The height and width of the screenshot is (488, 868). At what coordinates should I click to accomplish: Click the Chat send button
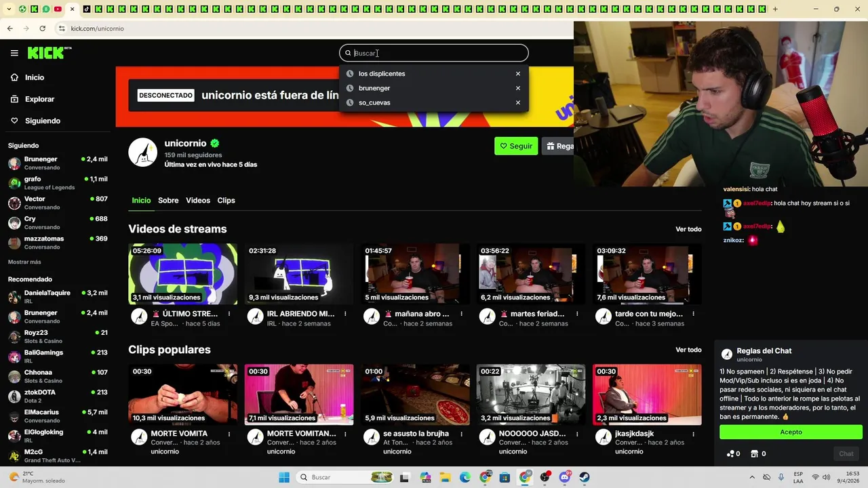[846, 454]
